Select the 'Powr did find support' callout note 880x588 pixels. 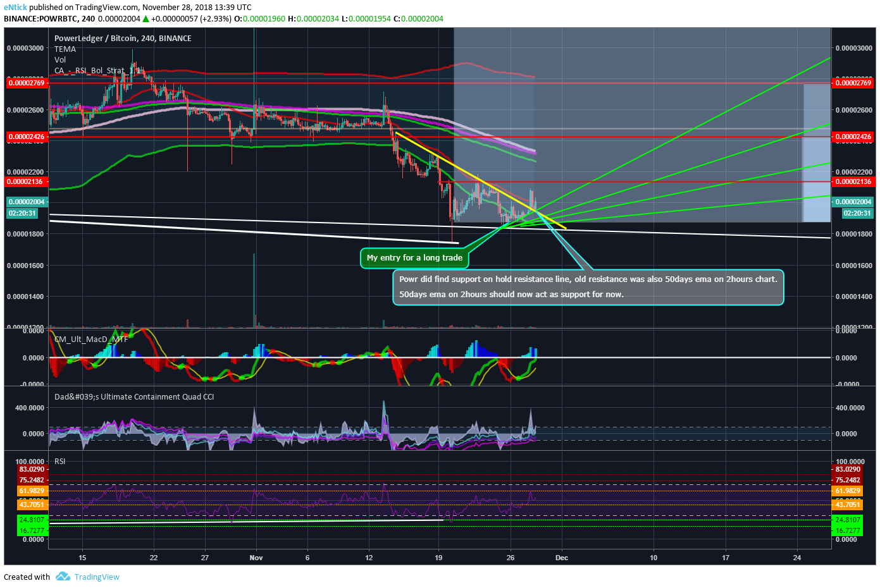588,287
